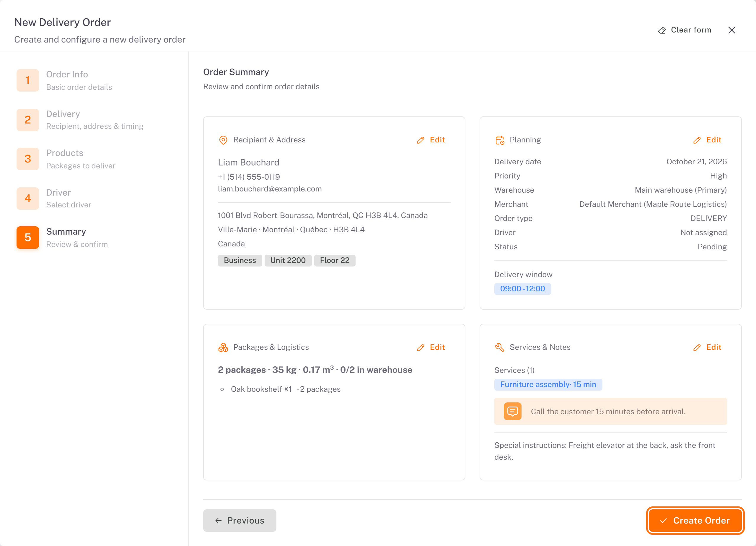Click the pencil icon in Services & Notes
This screenshot has height=546, width=756.
697,347
